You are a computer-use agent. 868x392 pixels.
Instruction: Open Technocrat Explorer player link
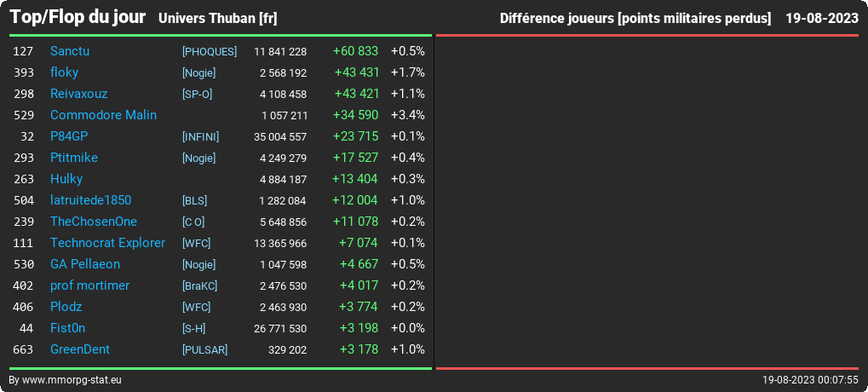coord(108,243)
